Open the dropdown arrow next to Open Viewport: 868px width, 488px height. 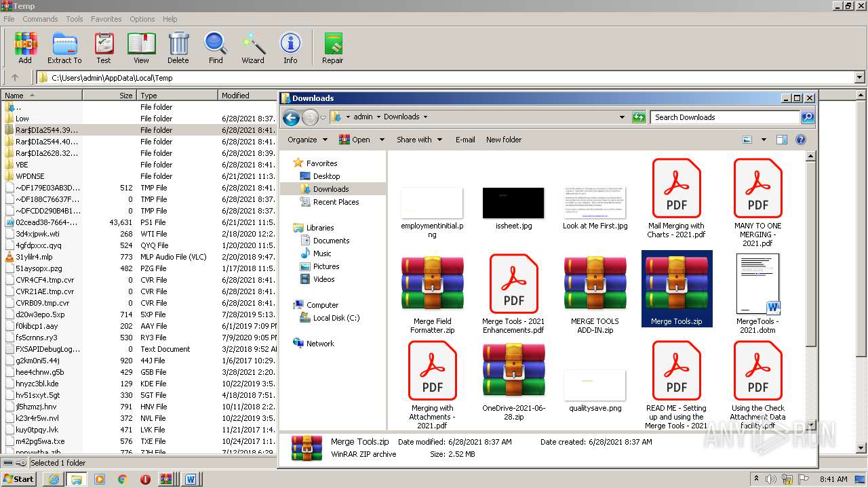(382, 140)
